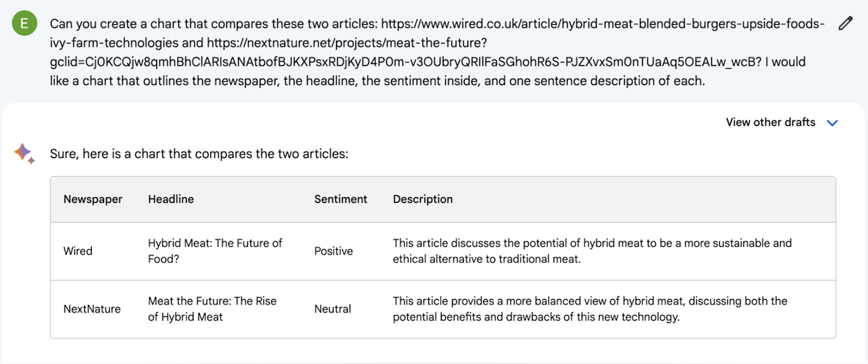This screenshot has width=868, height=364.
Task: Click the green E user avatar
Action: click(x=24, y=24)
